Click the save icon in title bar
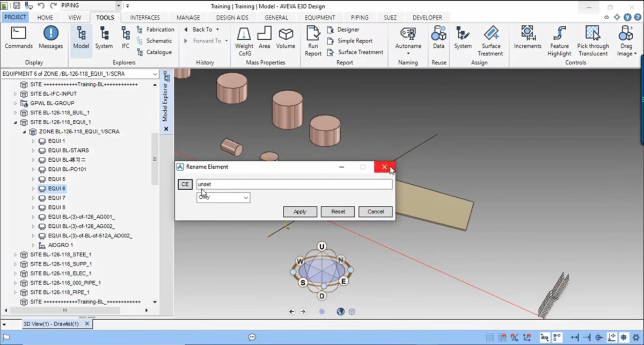The height and width of the screenshot is (345, 644). 17,5
